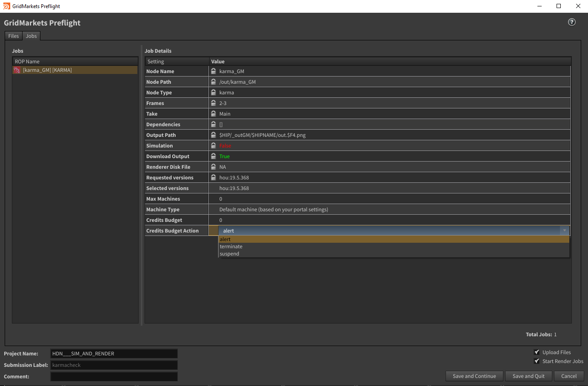The height and width of the screenshot is (386, 588).
Task: Choose 'suspend' from the dropdown list
Action: [x=394, y=254]
